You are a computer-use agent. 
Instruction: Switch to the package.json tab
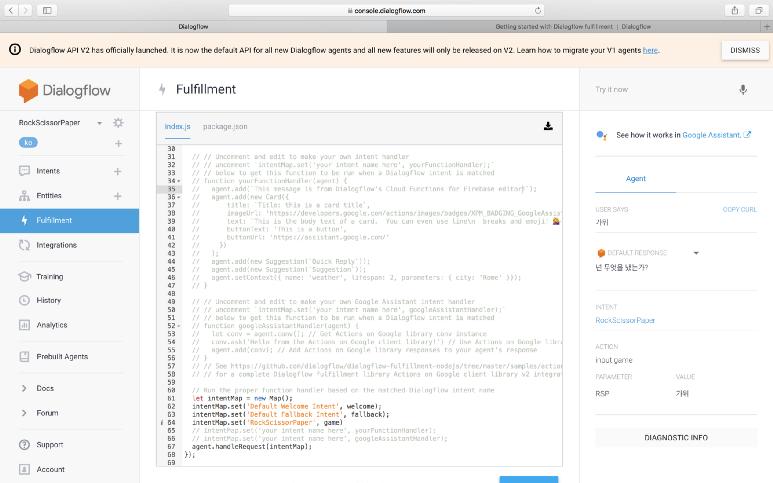225,127
